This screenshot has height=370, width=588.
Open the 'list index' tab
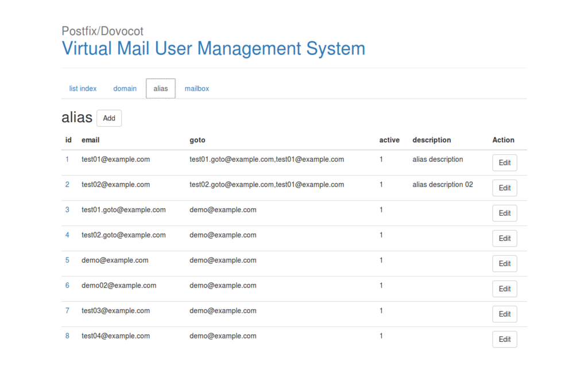coord(83,89)
